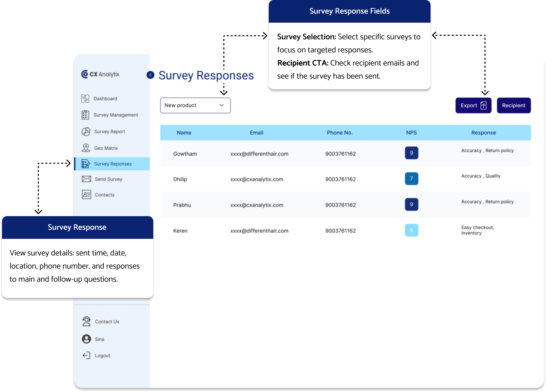Click the Logout text link
Screen dimensions: 546x392
(102, 356)
